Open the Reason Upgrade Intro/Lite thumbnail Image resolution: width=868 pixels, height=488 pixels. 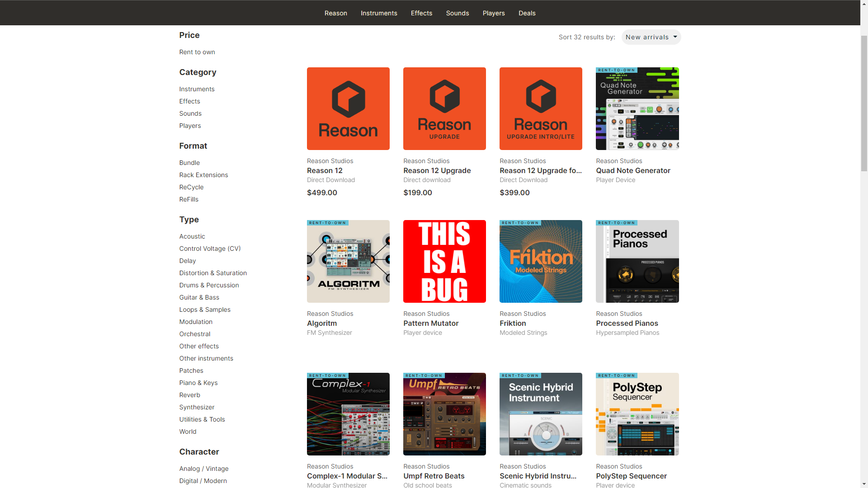click(541, 108)
